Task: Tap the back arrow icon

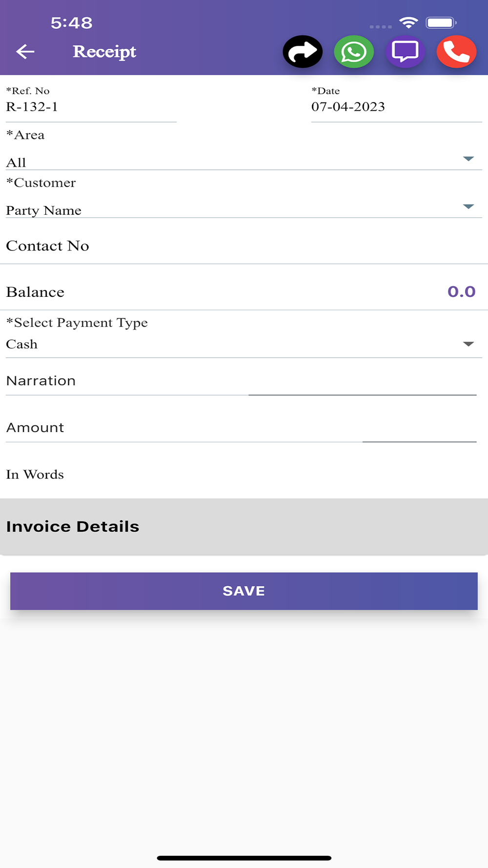Action: (25, 51)
